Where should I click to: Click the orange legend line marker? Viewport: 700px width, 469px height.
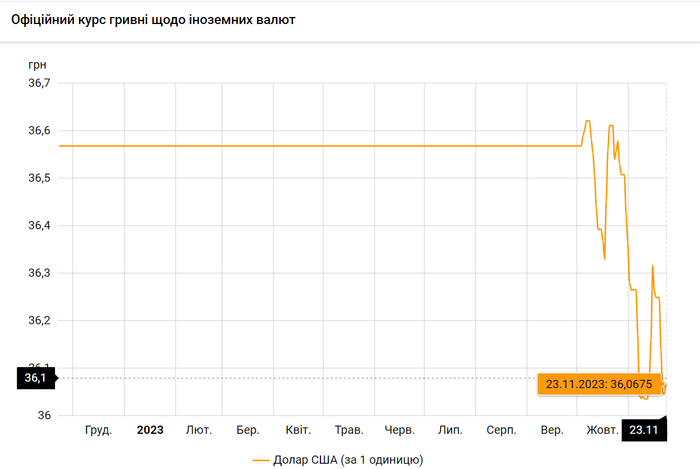(261, 460)
